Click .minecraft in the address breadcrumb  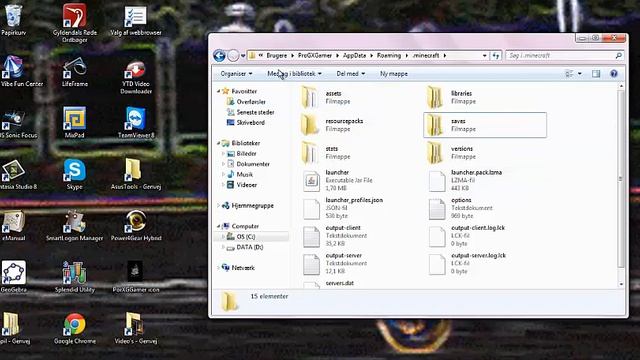(426, 56)
